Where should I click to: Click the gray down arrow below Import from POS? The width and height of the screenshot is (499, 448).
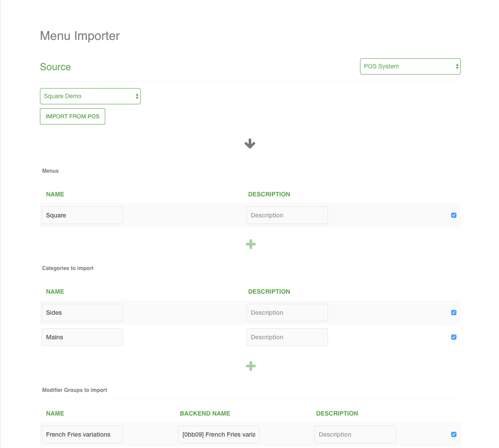point(249,143)
